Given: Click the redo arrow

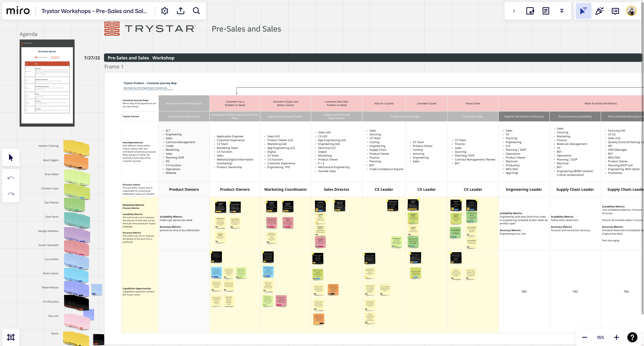Looking at the screenshot, I should point(11,194).
